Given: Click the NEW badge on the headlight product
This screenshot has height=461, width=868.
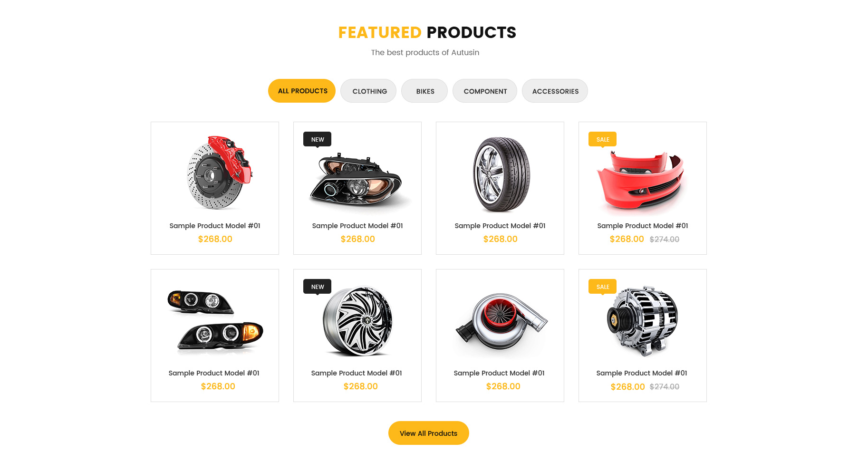Looking at the screenshot, I should point(317,139).
